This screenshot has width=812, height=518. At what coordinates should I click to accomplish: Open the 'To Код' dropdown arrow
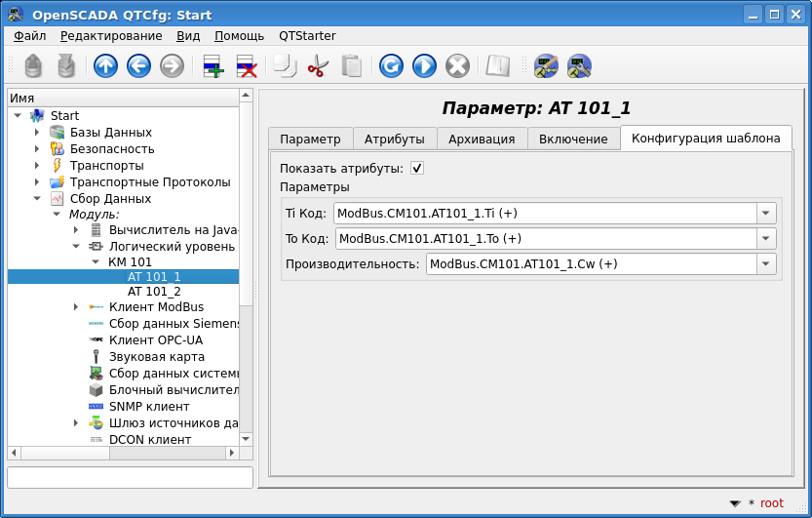[766, 239]
